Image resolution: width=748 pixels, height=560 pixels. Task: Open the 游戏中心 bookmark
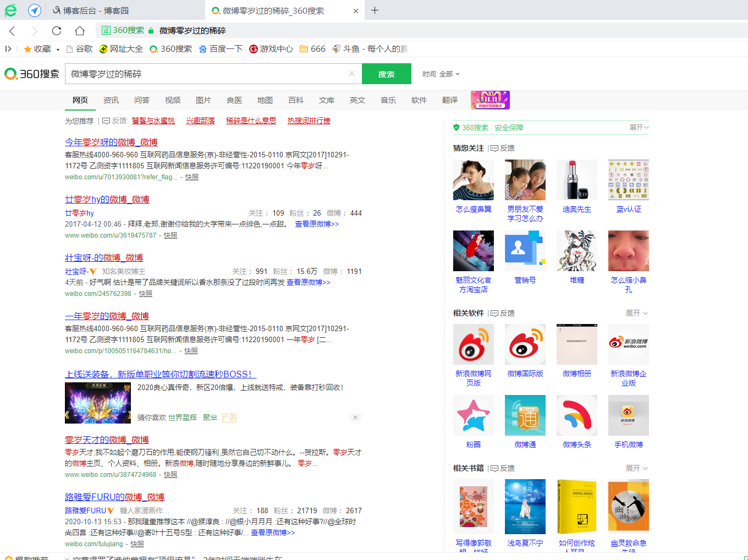click(271, 49)
